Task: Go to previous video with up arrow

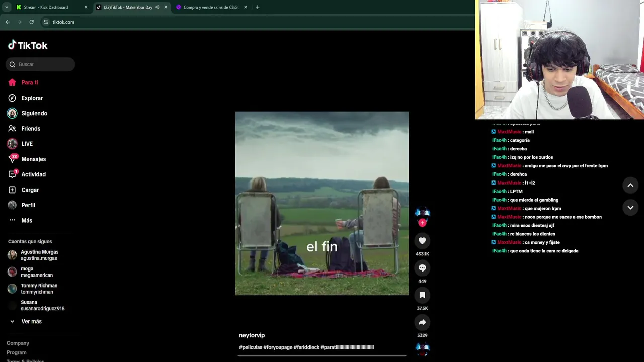Action: 630,185
